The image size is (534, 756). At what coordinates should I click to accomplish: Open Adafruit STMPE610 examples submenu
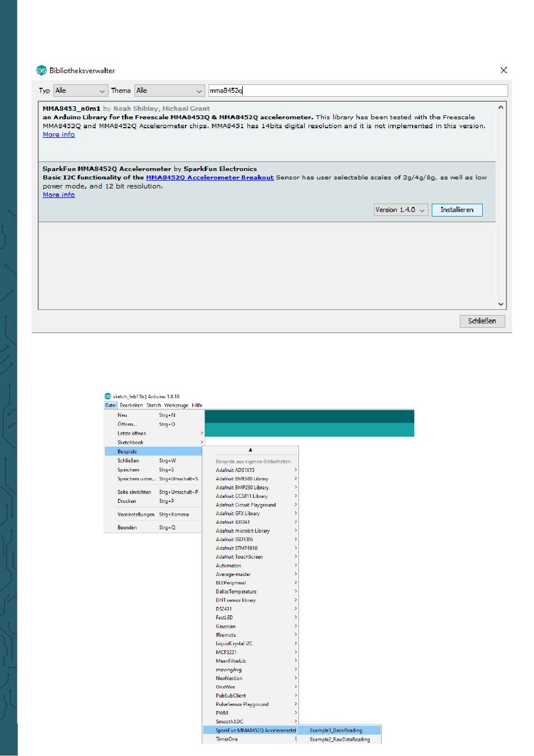click(x=251, y=548)
